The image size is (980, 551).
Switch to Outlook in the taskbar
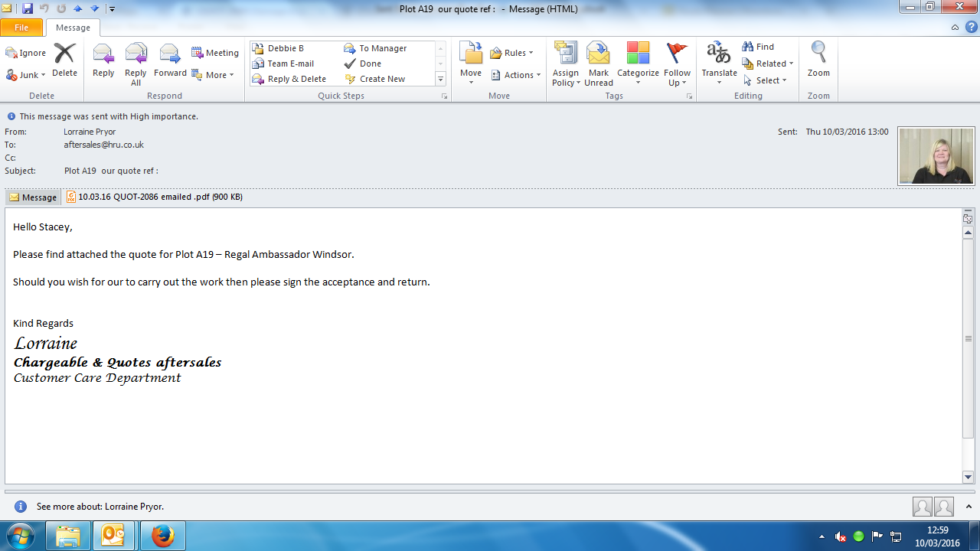click(x=113, y=536)
